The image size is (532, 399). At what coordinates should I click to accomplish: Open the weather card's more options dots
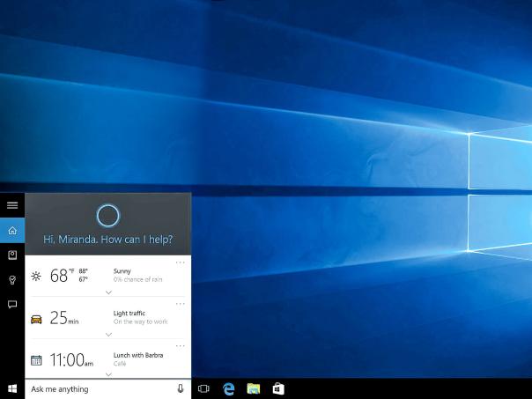click(181, 262)
